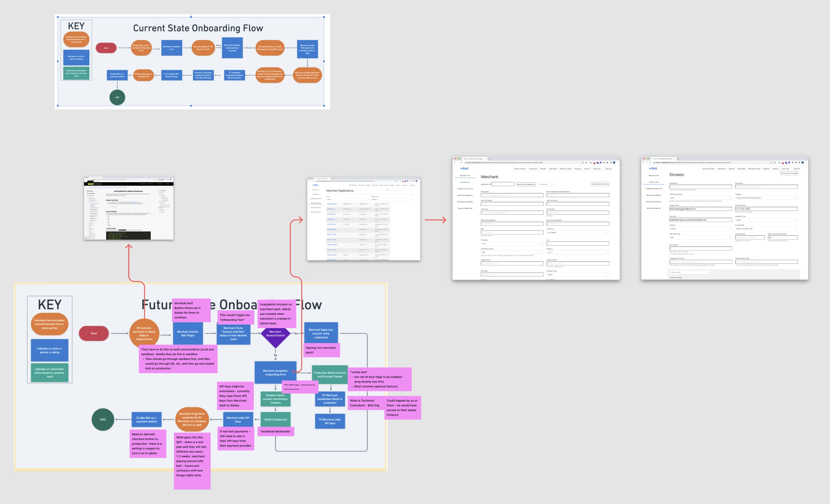Image resolution: width=830 pixels, height=504 pixels.
Task: Click 'Sign Out' button in Merchant form screenshot
Action: pos(608,169)
